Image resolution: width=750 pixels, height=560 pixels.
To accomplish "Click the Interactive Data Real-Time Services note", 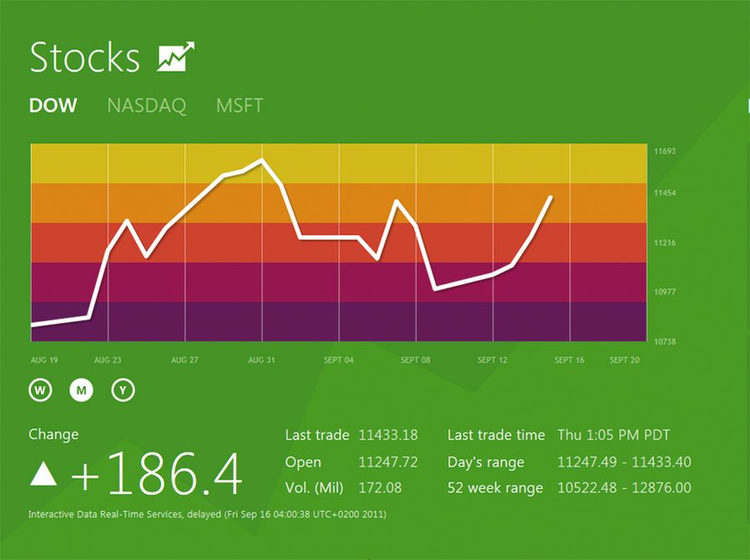I will tap(207, 514).
